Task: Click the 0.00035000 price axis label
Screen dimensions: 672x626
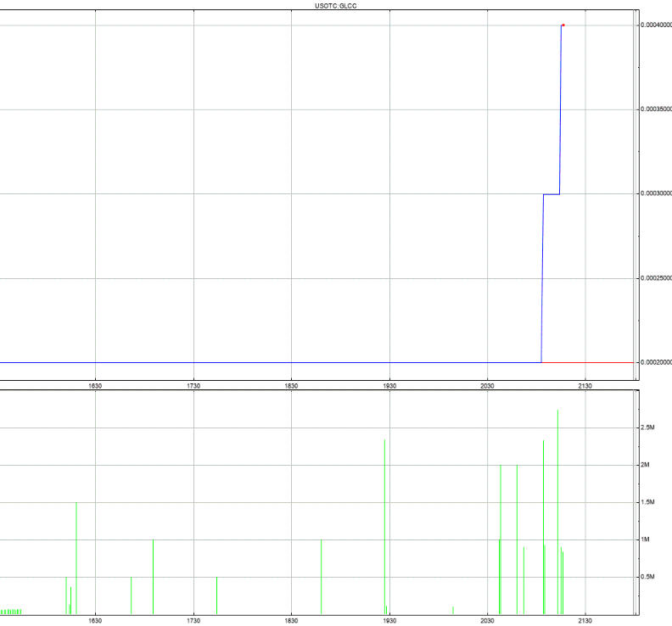Action: (655, 109)
